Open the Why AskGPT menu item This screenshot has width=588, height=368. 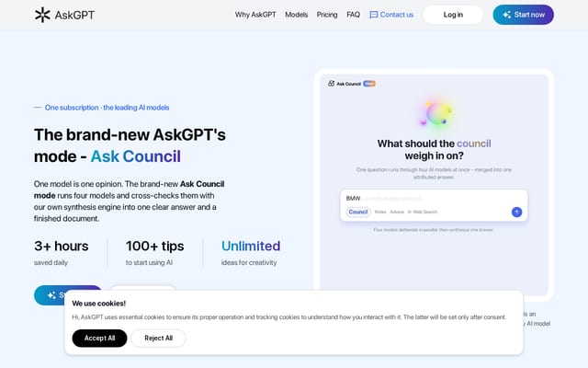tap(255, 15)
